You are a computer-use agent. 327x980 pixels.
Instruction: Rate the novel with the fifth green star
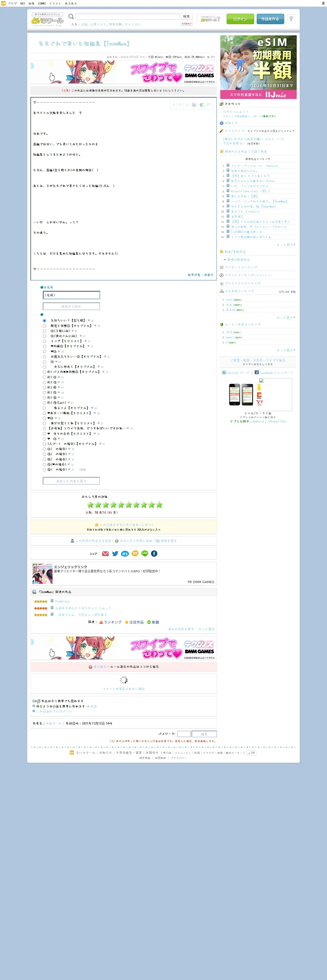tap(121, 505)
